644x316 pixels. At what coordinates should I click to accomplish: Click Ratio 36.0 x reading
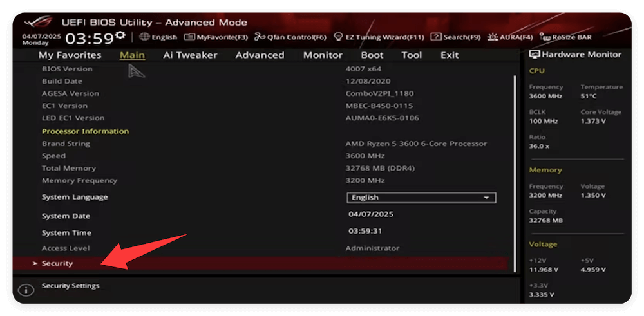pyautogui.click(x=539, y=146)
